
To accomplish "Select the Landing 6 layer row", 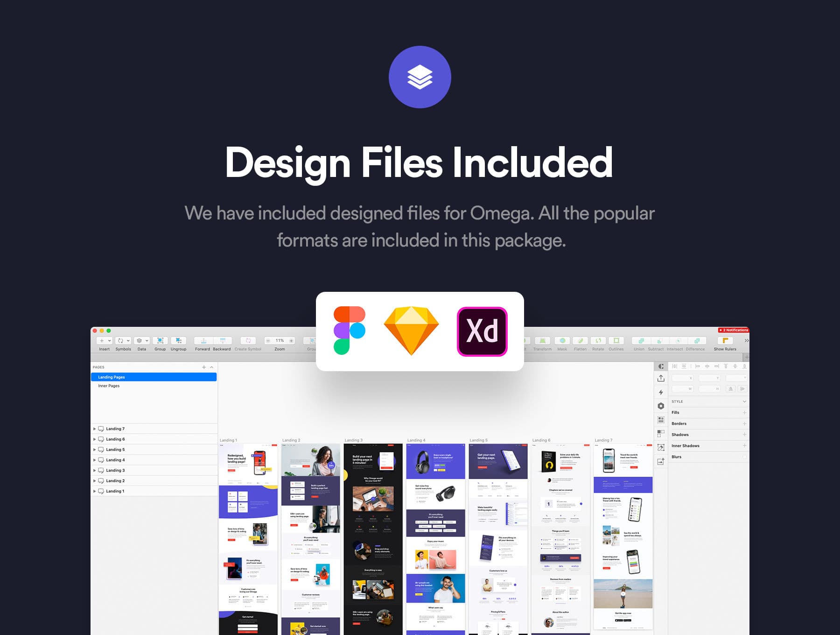I will pyautogui.click(x=154, y=439).
